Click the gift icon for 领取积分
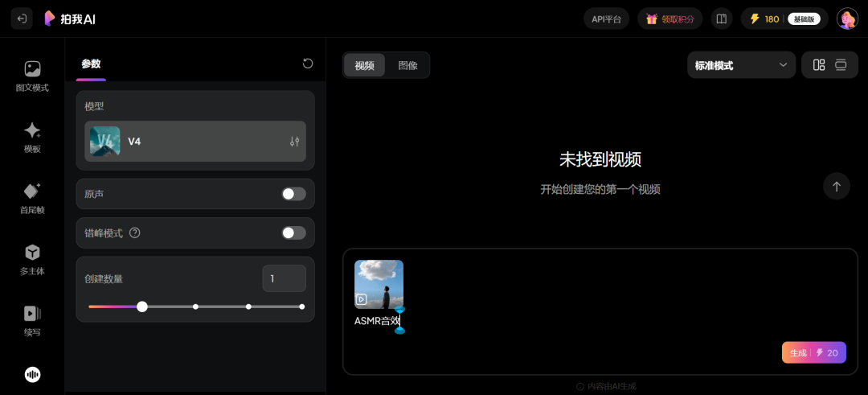 [x=652, y=19]
